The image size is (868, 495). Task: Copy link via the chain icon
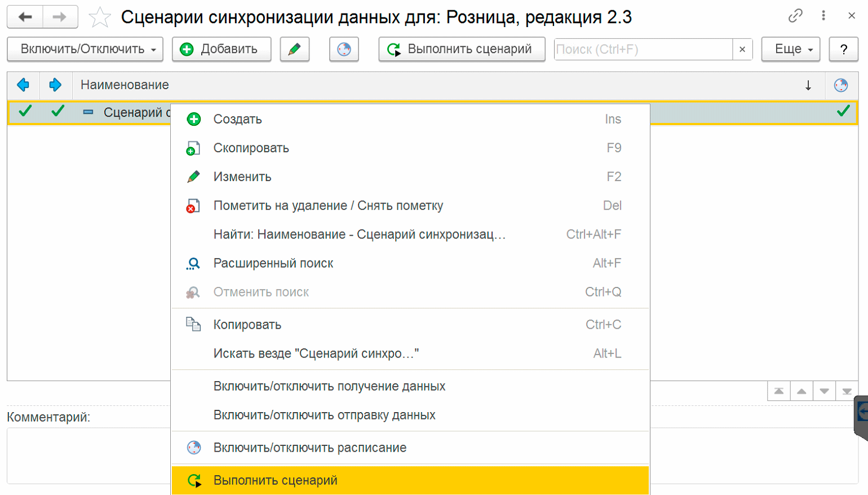click(795, 16)
